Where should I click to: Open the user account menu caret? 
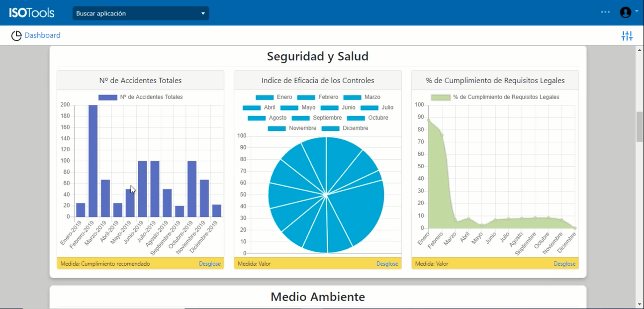pos(637,11)
